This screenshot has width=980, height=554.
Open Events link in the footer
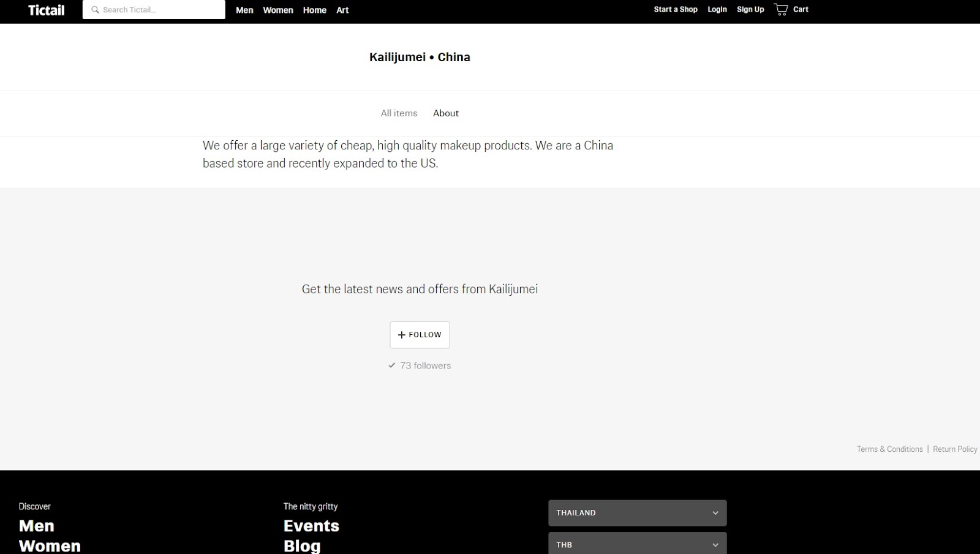coord(311,526)
